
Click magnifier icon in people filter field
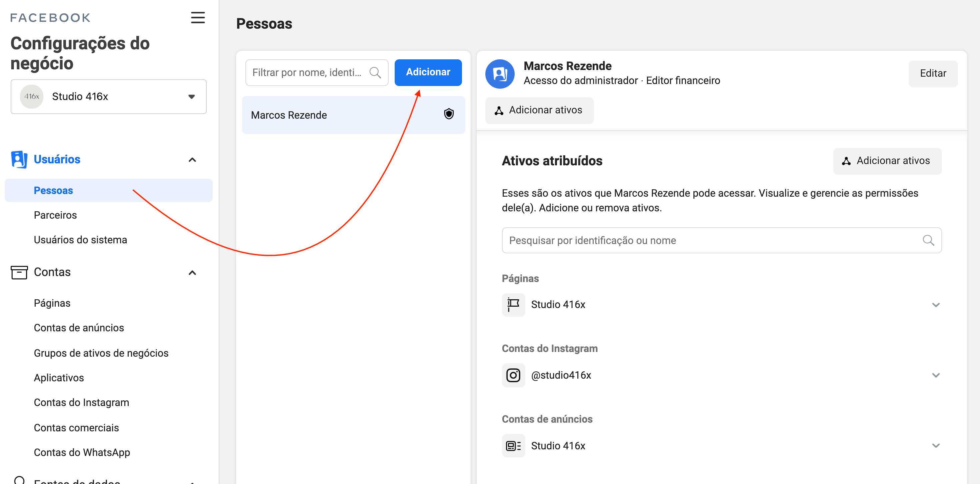pos(375,72)
